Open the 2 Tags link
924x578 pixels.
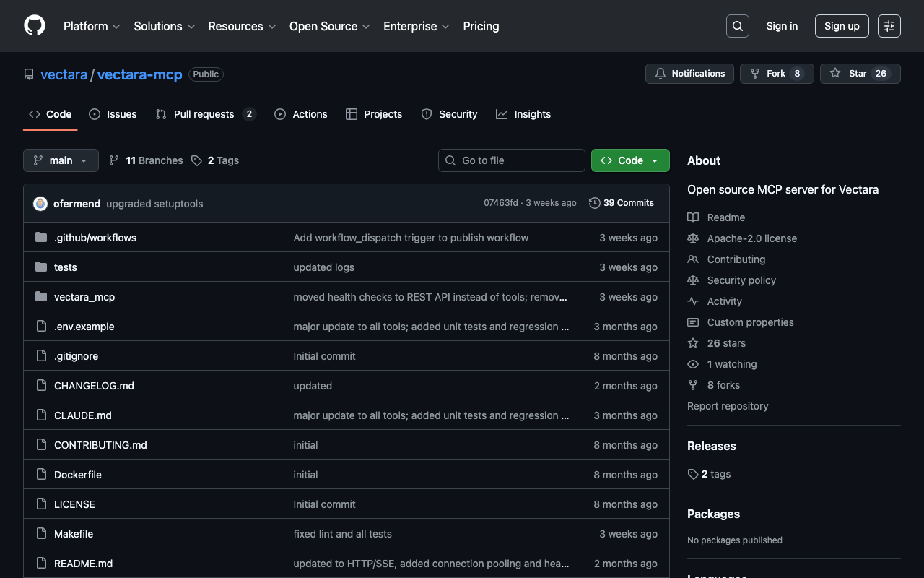(x=215, y=160)
